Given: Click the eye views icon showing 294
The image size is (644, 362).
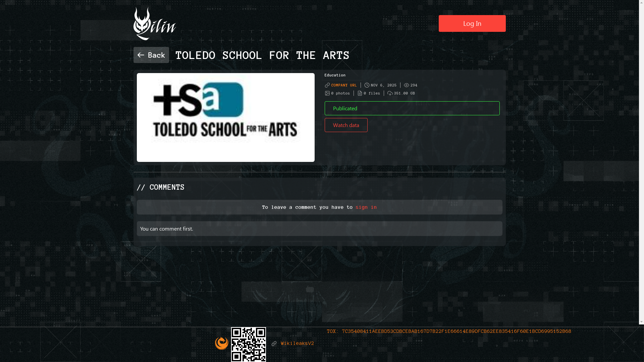Looking at the screenshot, I should click(x=407, y=85).
